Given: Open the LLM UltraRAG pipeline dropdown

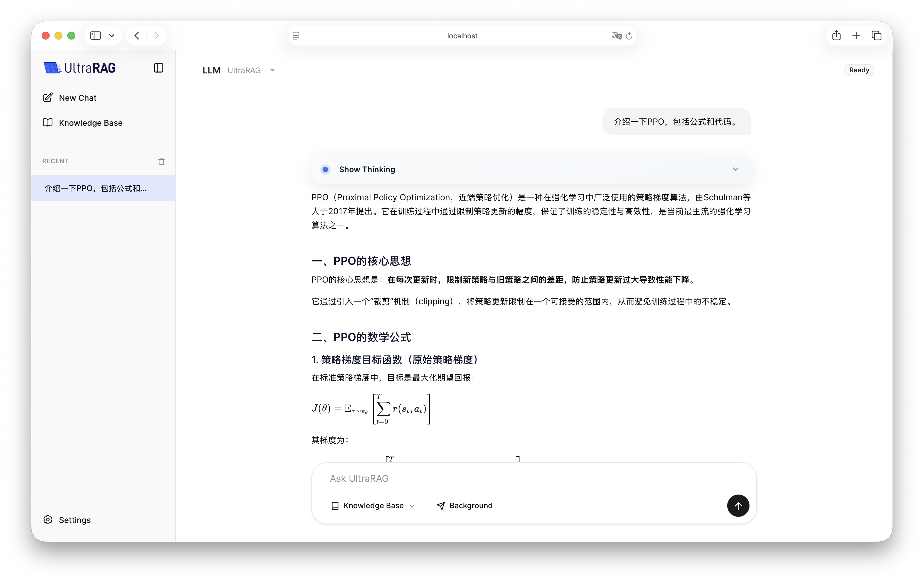Looking at the screenshot, I should pos(272,70).
